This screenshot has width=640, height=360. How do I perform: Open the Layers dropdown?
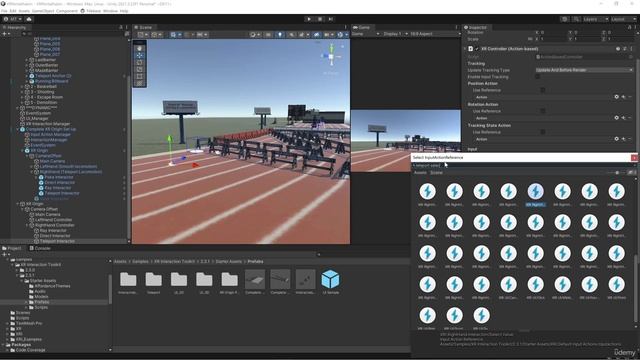tap(596, 19)
